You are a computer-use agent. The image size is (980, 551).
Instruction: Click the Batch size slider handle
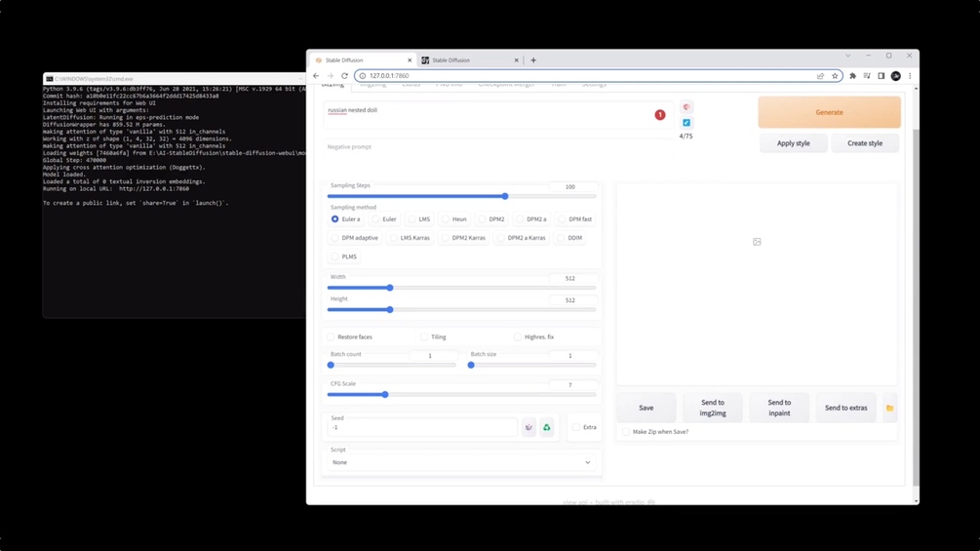(x=471, y=365)
